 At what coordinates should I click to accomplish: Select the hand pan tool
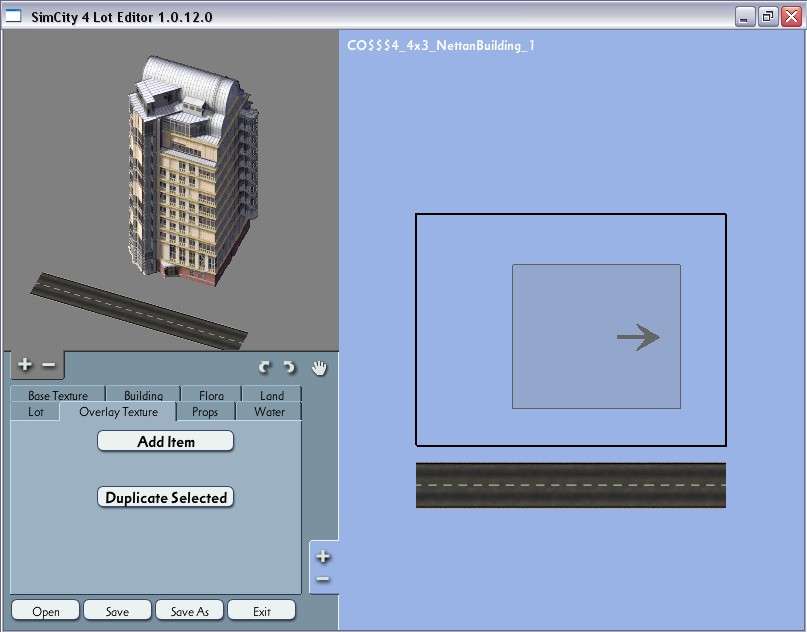[x=319, y=368]
